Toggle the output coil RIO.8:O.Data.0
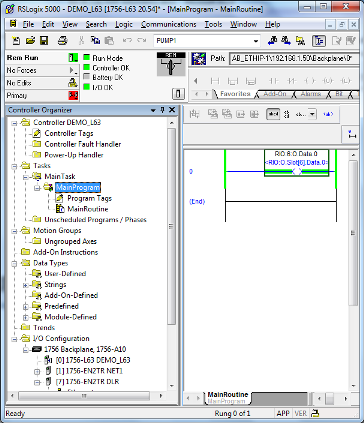Image resolution: width=364 pixels, height=423 pixels. coord(297,171)
